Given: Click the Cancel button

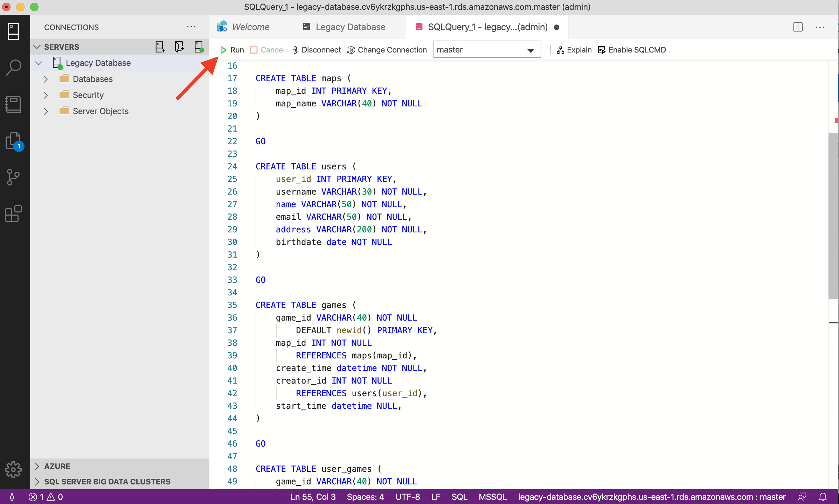Looking at the screenshot, I should [x=269, y=50].
